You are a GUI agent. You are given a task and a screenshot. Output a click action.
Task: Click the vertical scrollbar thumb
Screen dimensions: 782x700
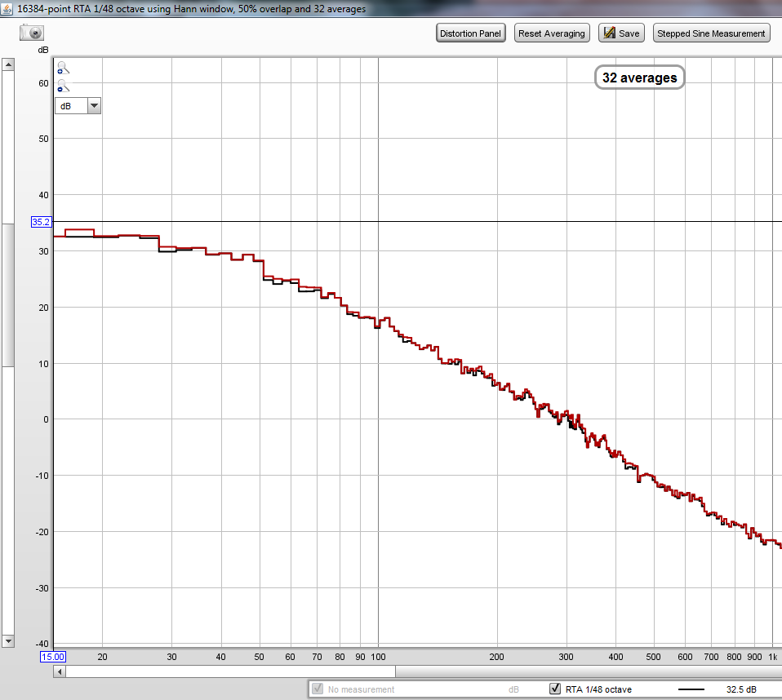point(8,295)
